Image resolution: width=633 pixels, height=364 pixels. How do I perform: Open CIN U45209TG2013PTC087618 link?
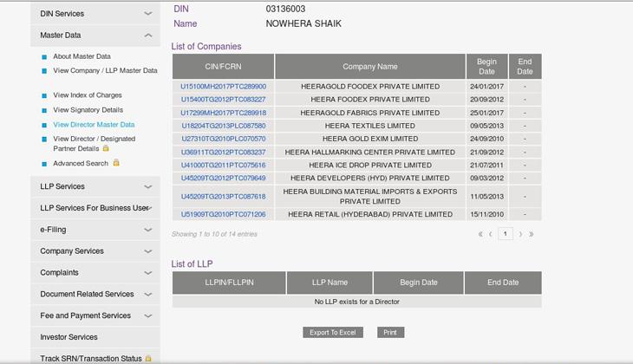click(x=223, y=197)
